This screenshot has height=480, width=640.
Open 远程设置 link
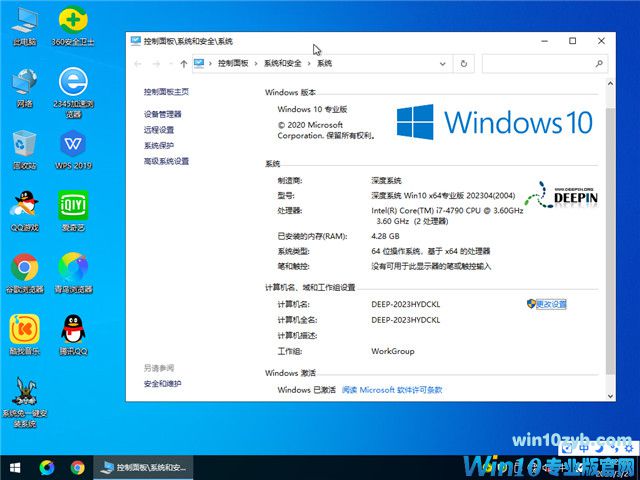(159, 130)
